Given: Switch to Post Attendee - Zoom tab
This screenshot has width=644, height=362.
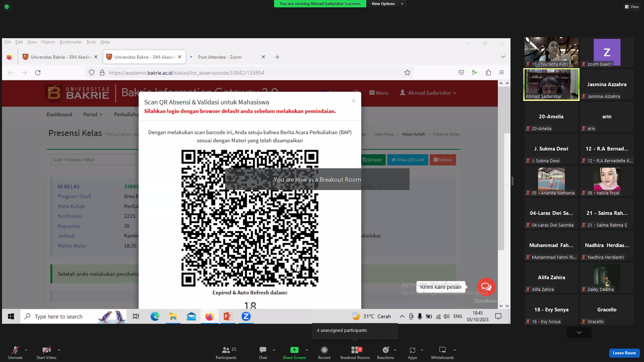Looking at the screenshot, I should (228, 57).
